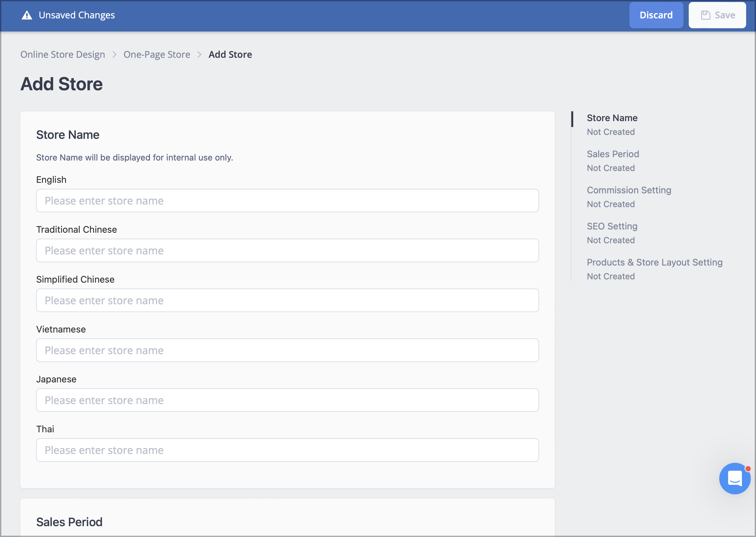Navigate to Online Store Design breadcrumb

(62, 54)
